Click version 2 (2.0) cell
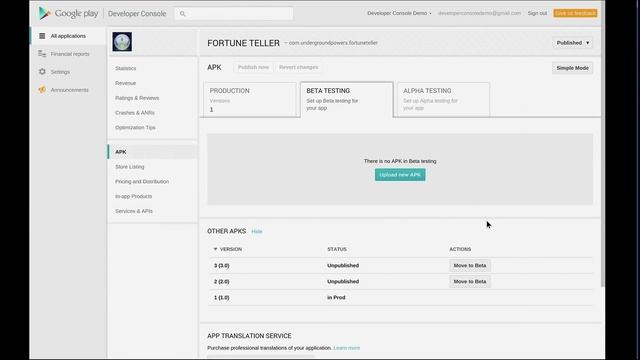 [x=222, y=282]
